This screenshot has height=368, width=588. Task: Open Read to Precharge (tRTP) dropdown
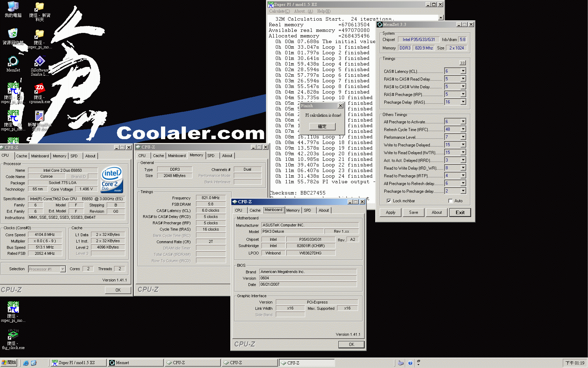coord(463,176)
